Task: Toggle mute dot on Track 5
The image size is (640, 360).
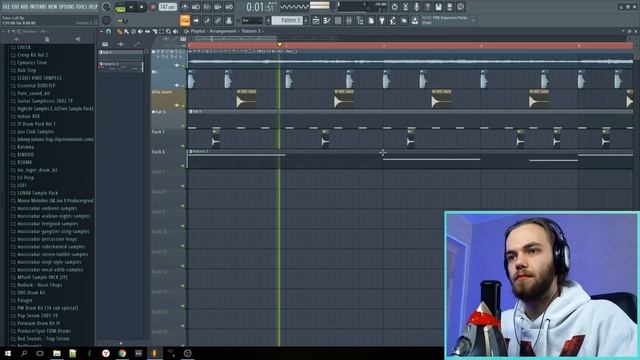Action: 183,146
